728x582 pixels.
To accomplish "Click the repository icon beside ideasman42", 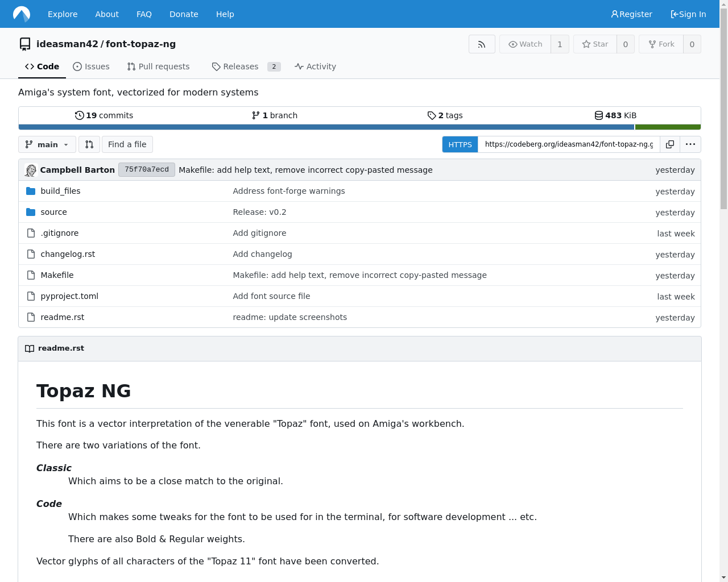I will coord(25,44).
